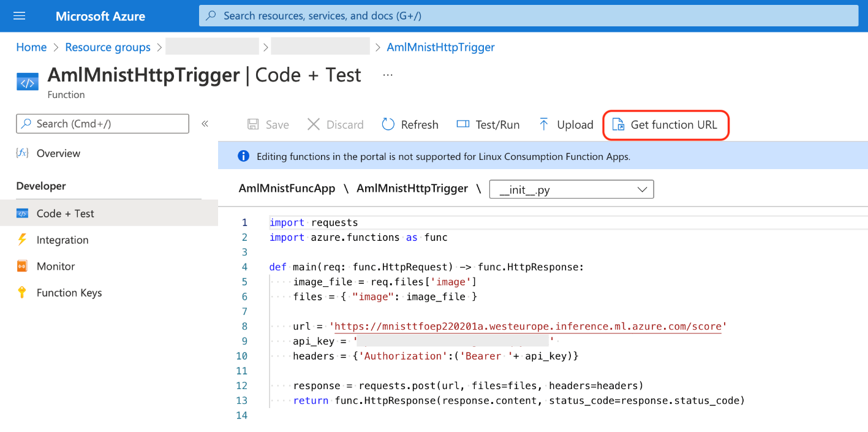Click line 1 'import requests' in editor

[314, 222]
